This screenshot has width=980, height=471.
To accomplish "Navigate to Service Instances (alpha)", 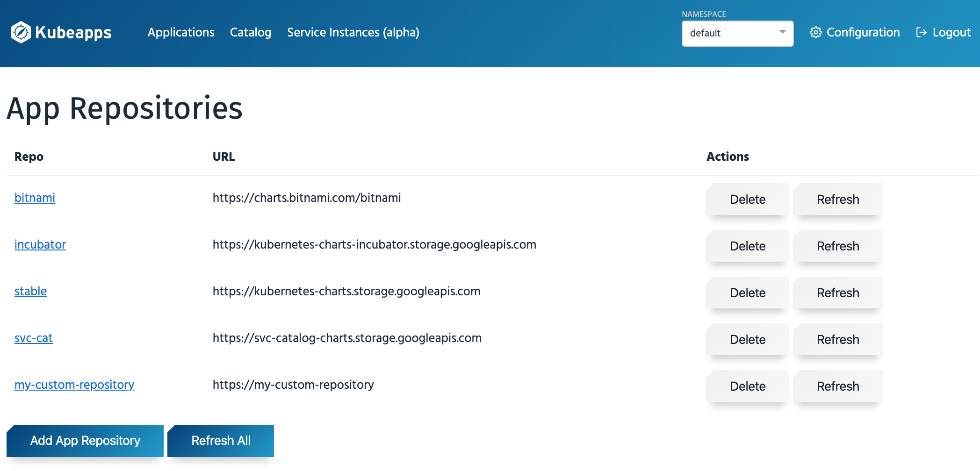I will (353, 32).
